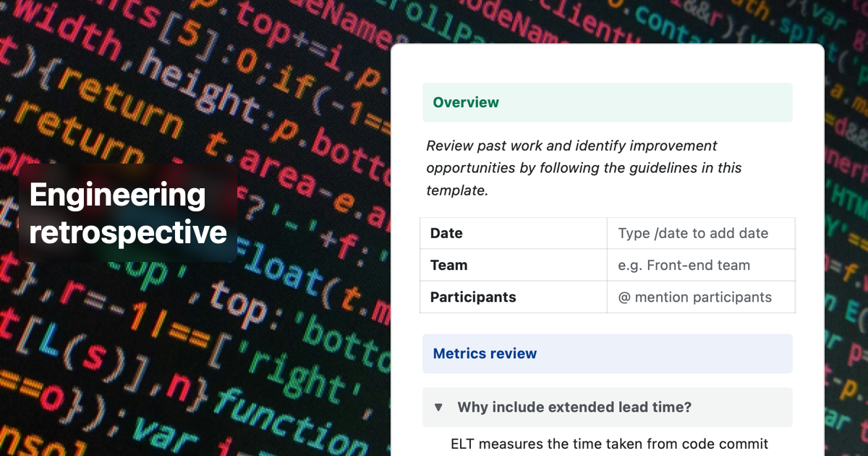The image size is (868, 456).
Task: Select the Date label cell
Action: tap(446, 233)
